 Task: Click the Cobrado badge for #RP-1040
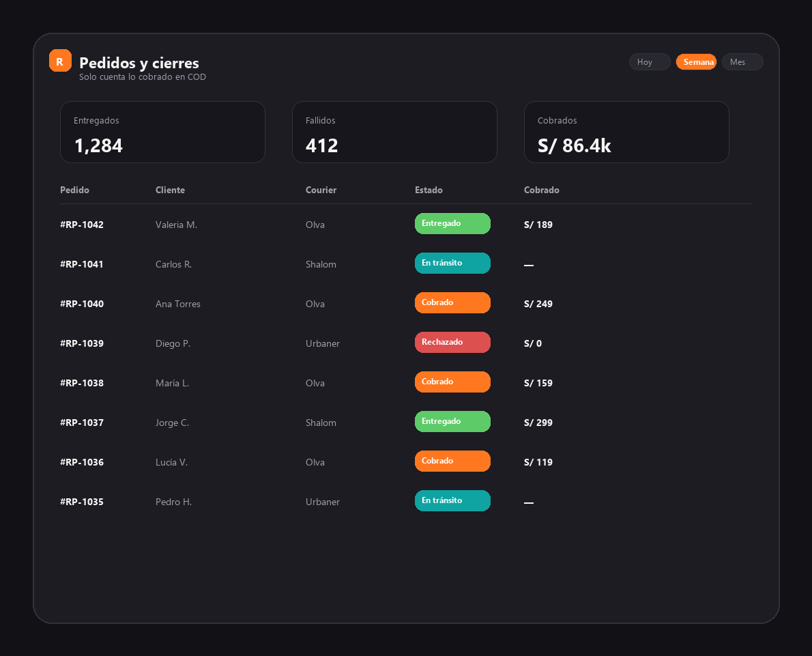[x=452, y=302]
